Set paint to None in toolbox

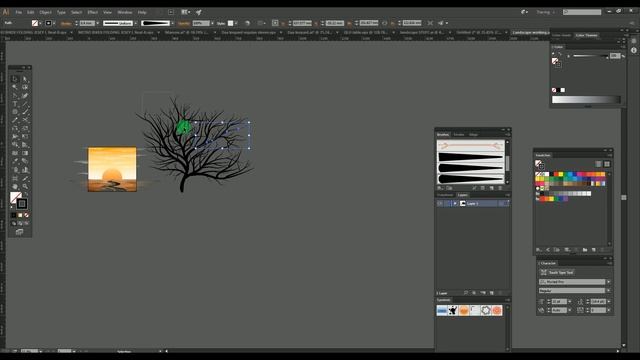point(27,215)
